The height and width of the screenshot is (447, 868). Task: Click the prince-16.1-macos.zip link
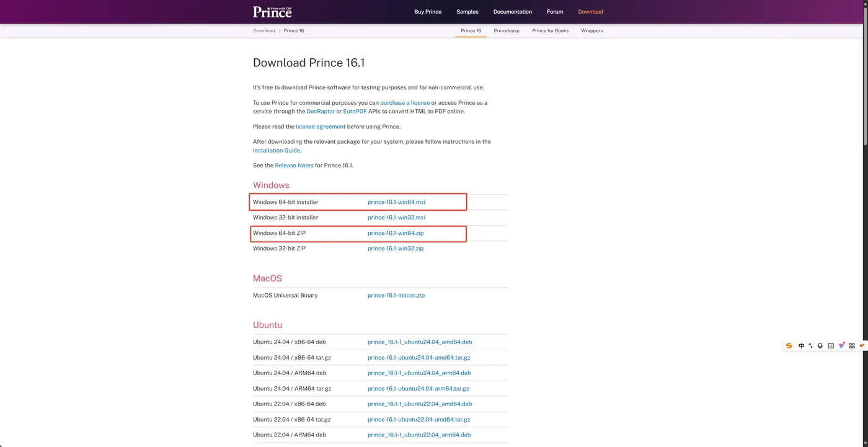pos(396,296)
